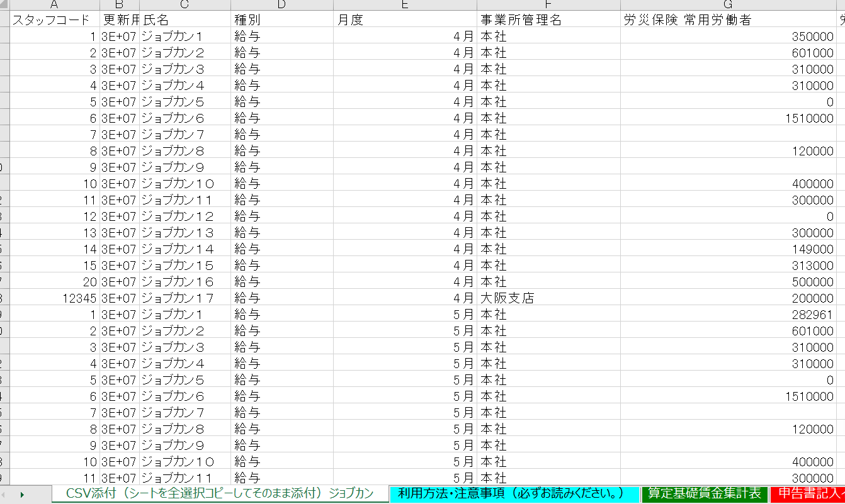Select the cell containing 500000
Image resolution: width=845 pixels, height=504 pixels.
[x=729, y=281]
